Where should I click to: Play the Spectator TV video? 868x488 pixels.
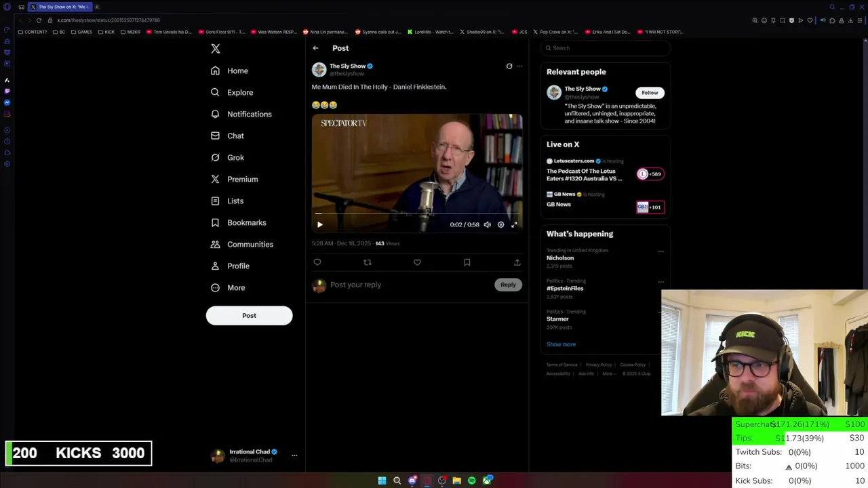[320, 224]
